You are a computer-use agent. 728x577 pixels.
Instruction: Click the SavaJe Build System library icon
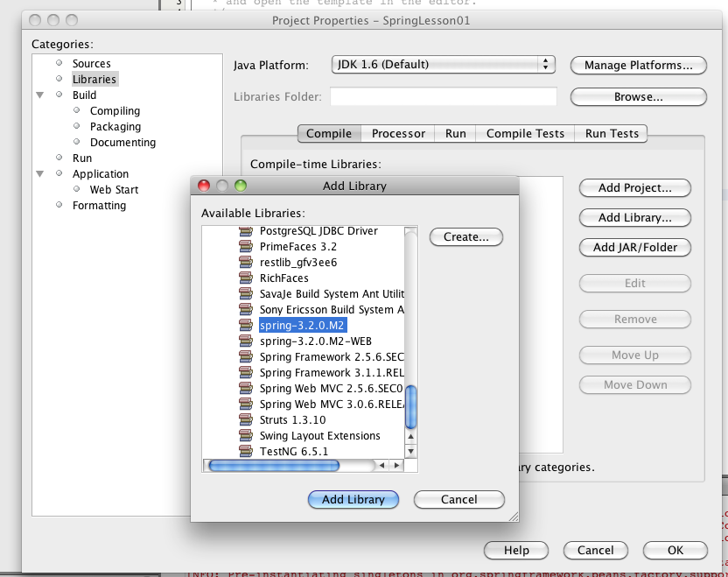pyautogui.click(x=246, y=294)
